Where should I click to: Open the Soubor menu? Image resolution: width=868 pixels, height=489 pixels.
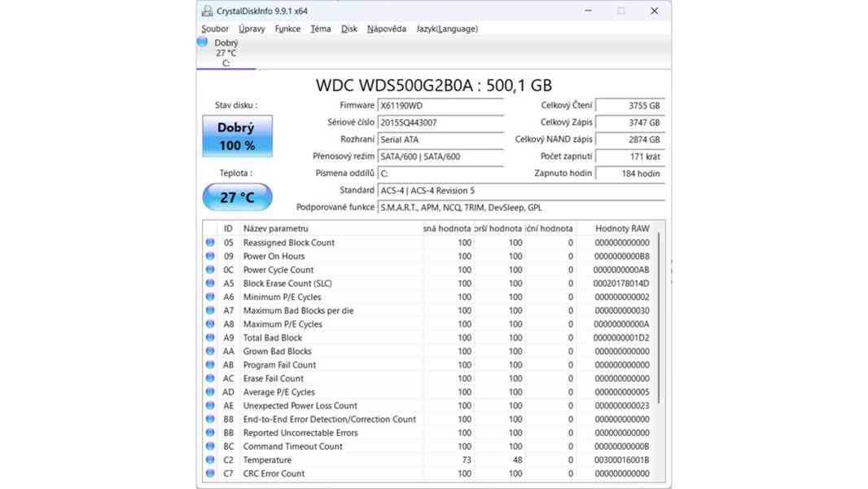(215, 29)
